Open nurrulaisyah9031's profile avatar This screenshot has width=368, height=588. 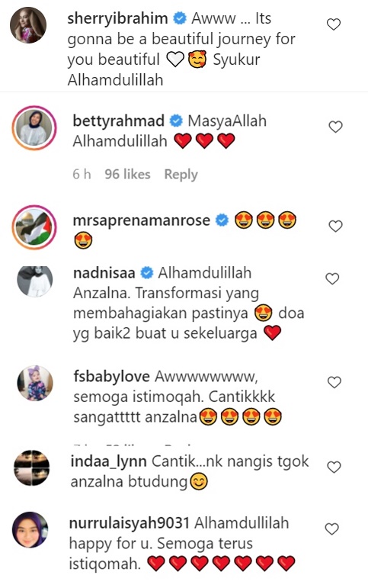pyautogui.click(x=30, y=529)
